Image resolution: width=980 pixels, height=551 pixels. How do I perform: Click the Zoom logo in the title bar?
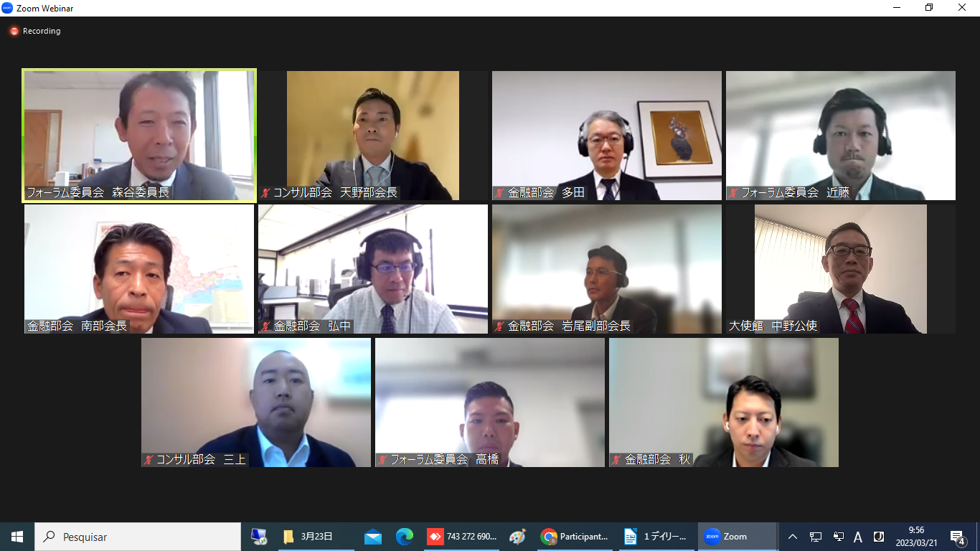pos(8,9)
